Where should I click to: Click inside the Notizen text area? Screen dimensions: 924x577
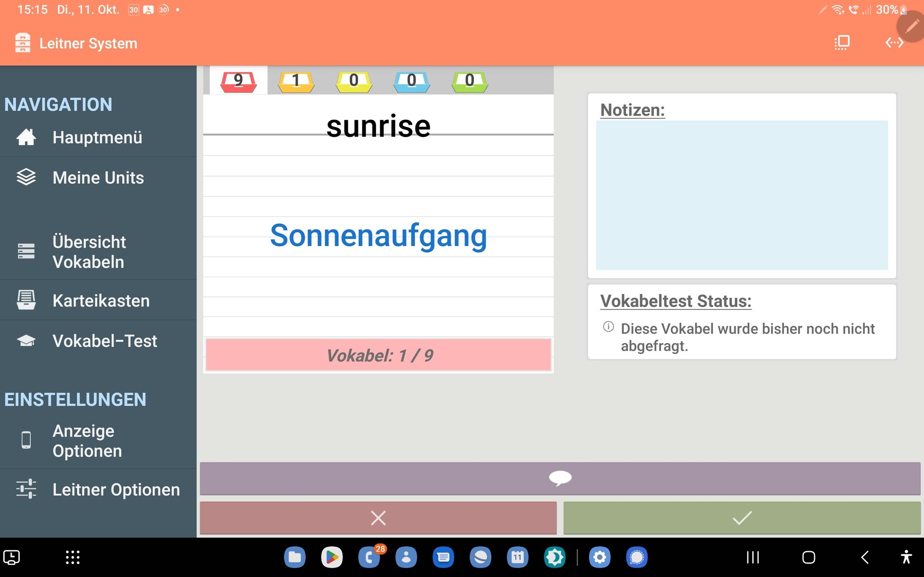coord(742,195)
